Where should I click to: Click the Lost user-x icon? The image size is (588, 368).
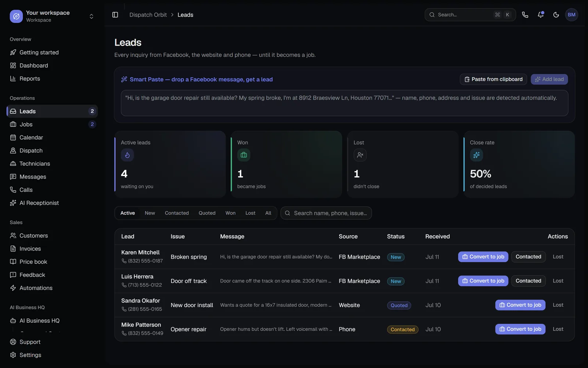pyautogui.click(x=360, y=155)
